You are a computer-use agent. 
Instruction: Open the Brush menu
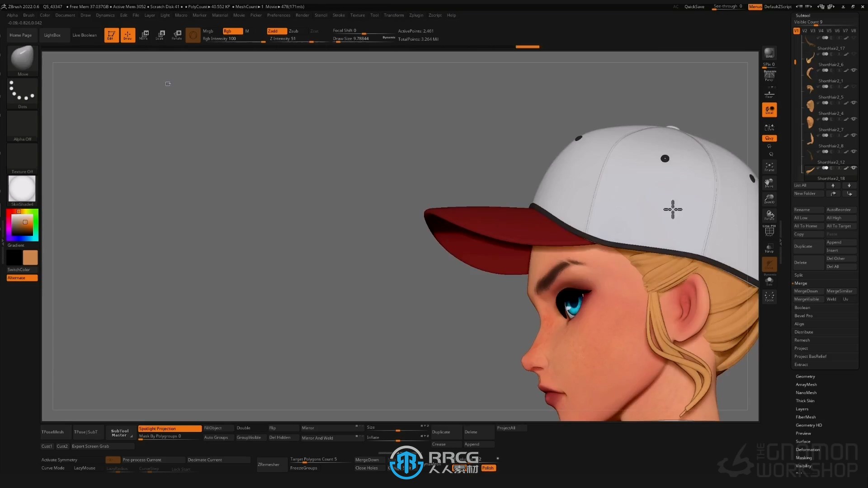point(28,15)
